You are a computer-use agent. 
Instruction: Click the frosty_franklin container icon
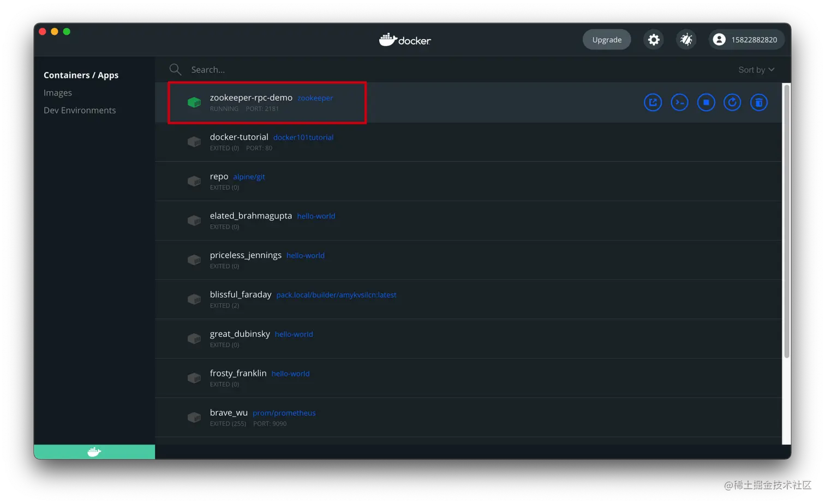pos(194,378)
